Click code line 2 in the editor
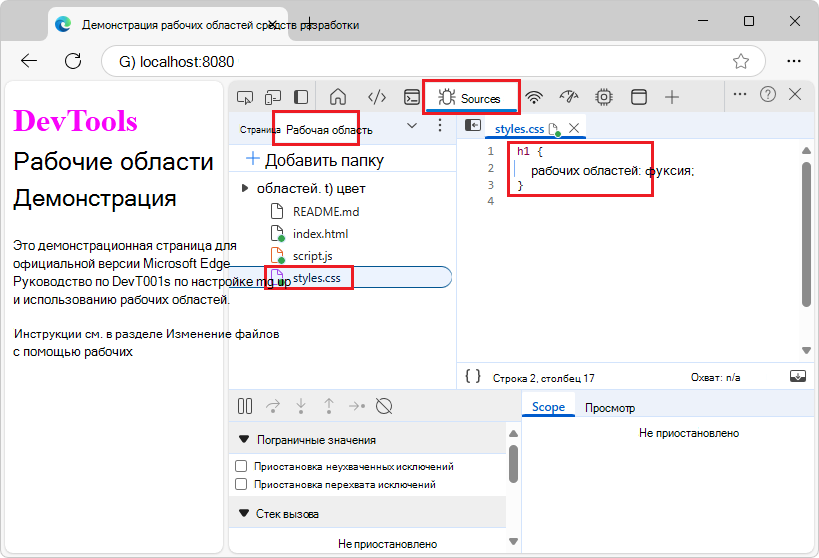Screen dimensions: 819x558 coord(612,171)
